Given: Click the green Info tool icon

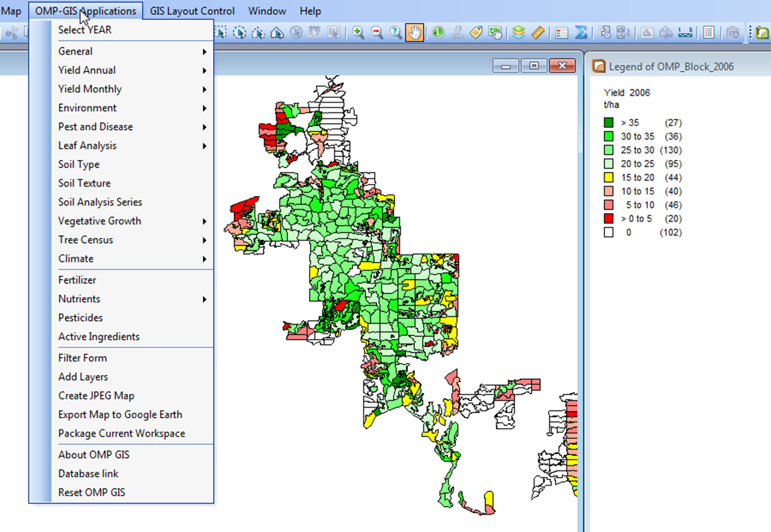Looking at the screenshot, I should tap(438, 33).
